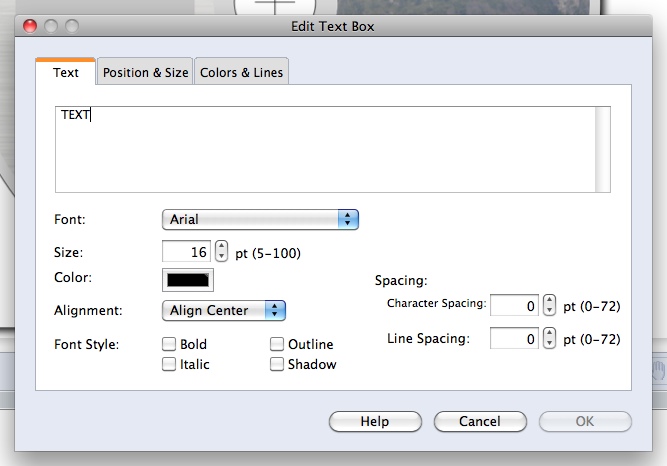Image resolution: width=667 pixels, height=466 pixels.
Task: Open the Colors & Lines tab
Action: pyautogui.click(x=241, y=72)
